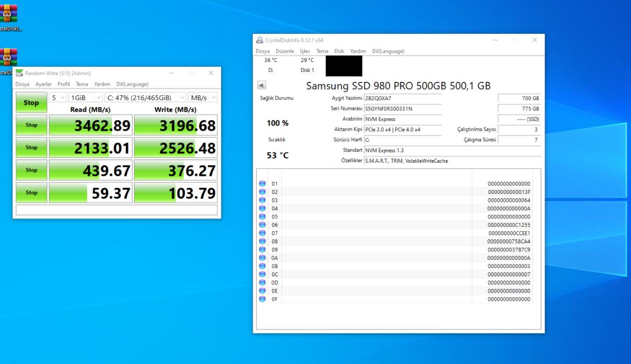Click the 53 °C temperature indicator
This screenshot has height=364, width=631.
277,155
